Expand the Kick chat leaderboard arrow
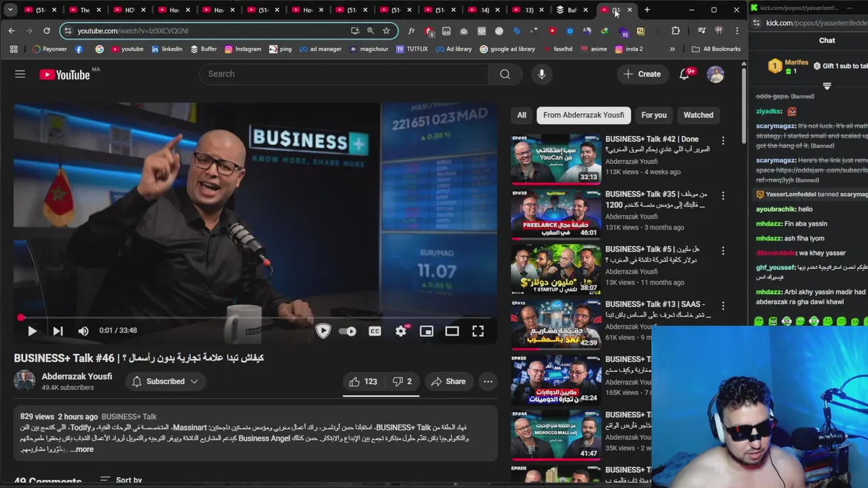This screenshot has height=488, width=868. pyautogui.click(x=827, y=86)
